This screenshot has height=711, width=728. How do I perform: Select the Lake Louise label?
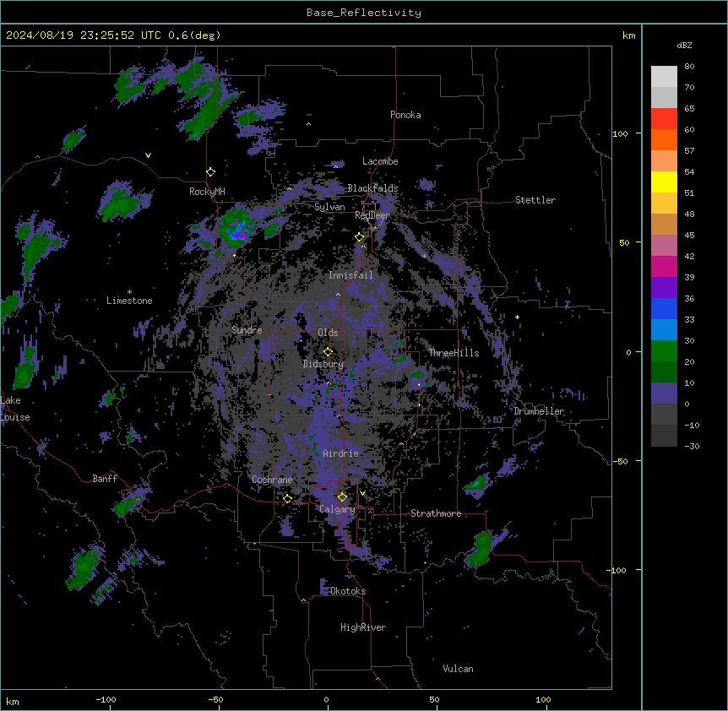[x=15, y=409]
